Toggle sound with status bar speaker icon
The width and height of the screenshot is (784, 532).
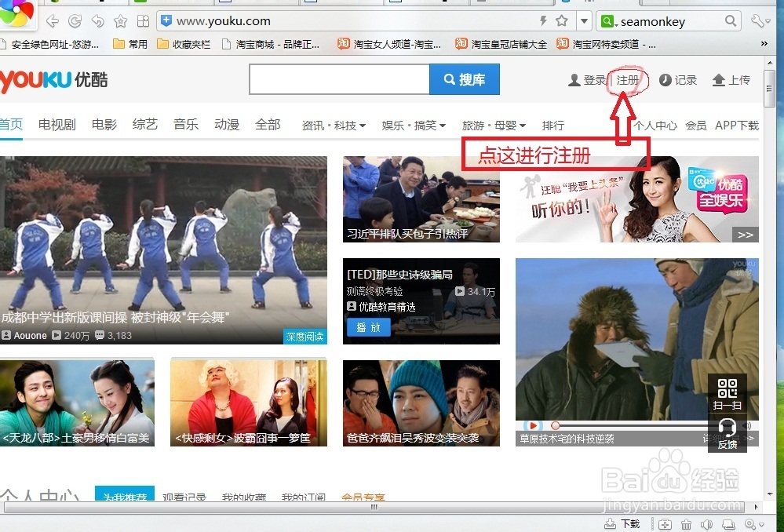coord(706,524)
